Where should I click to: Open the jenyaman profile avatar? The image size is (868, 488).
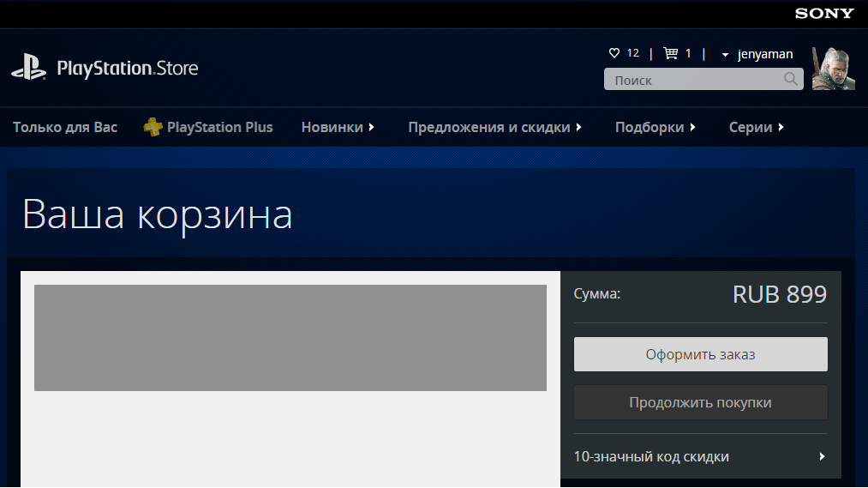[833, 69]
